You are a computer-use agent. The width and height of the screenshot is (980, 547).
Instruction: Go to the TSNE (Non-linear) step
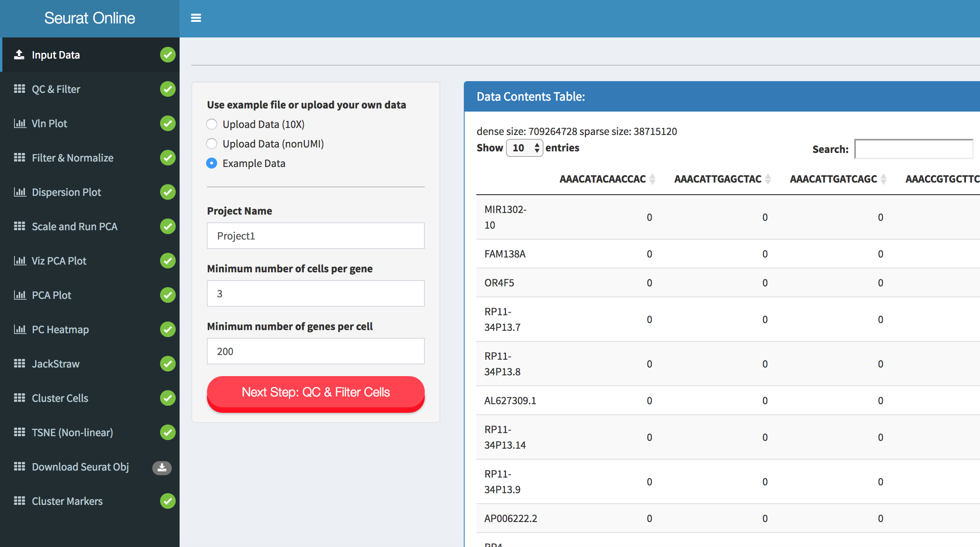[x=72, y=432]
